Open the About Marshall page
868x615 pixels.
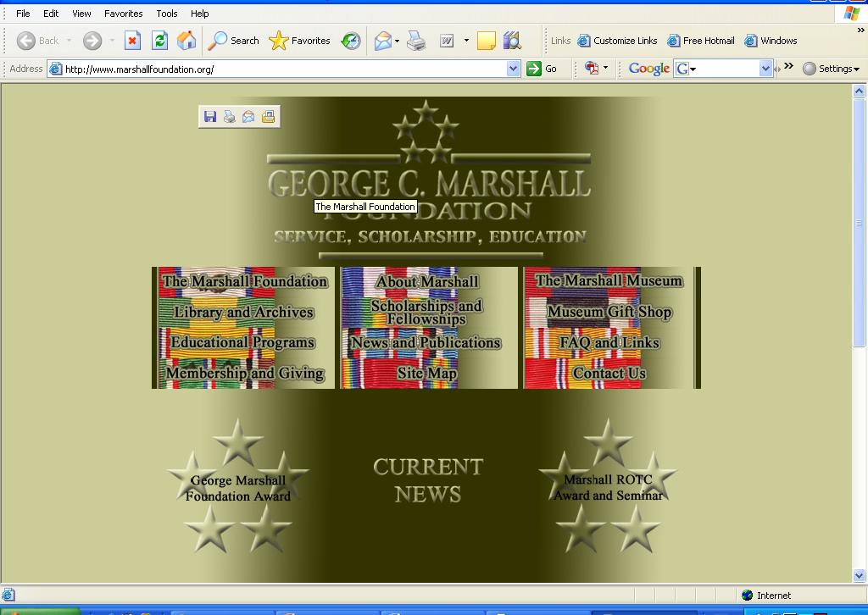point(427,281)
